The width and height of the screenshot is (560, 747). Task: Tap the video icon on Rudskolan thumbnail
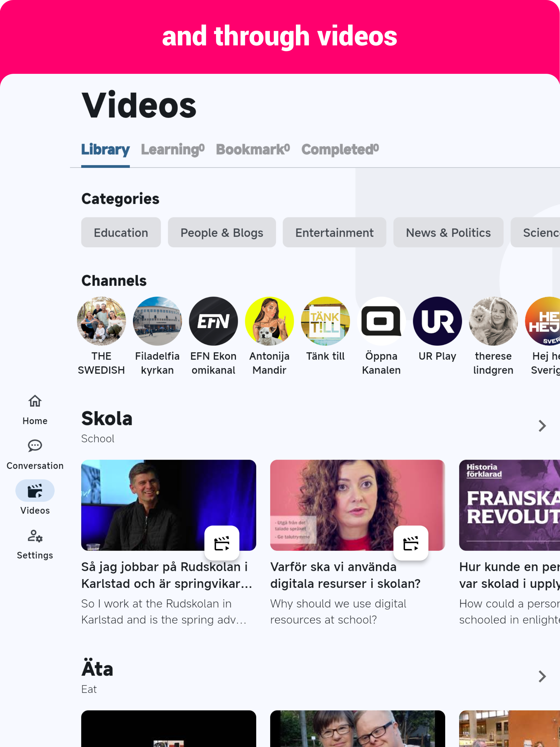(x=222, y=543)
